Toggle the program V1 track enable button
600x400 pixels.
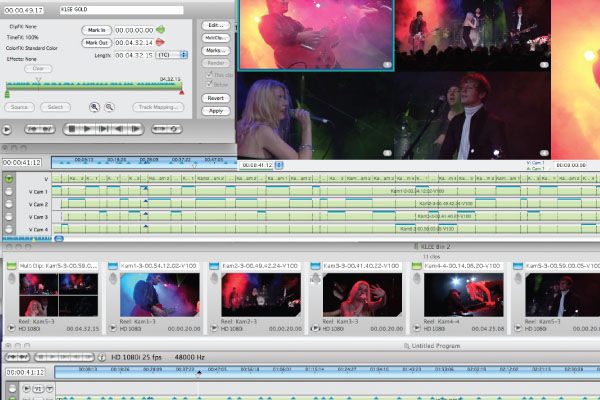click(12, 389)
